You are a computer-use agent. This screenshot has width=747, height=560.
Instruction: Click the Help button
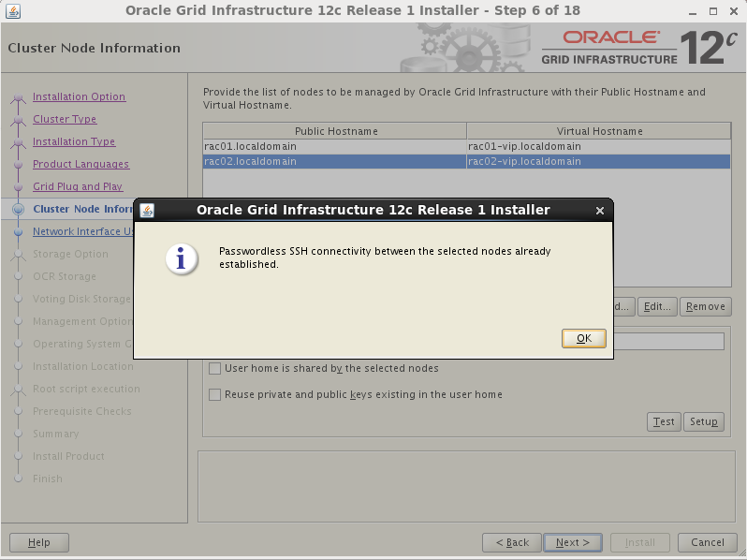39,542
